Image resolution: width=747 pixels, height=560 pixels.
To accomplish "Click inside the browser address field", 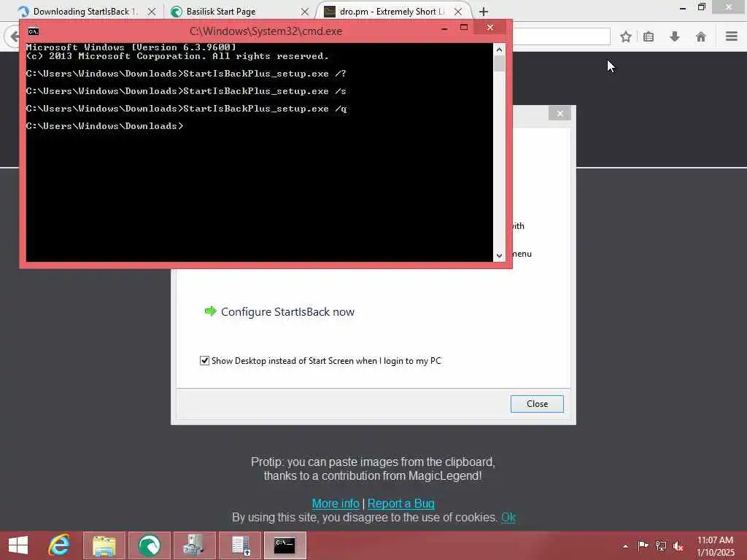I will click(x=561, y=36).
